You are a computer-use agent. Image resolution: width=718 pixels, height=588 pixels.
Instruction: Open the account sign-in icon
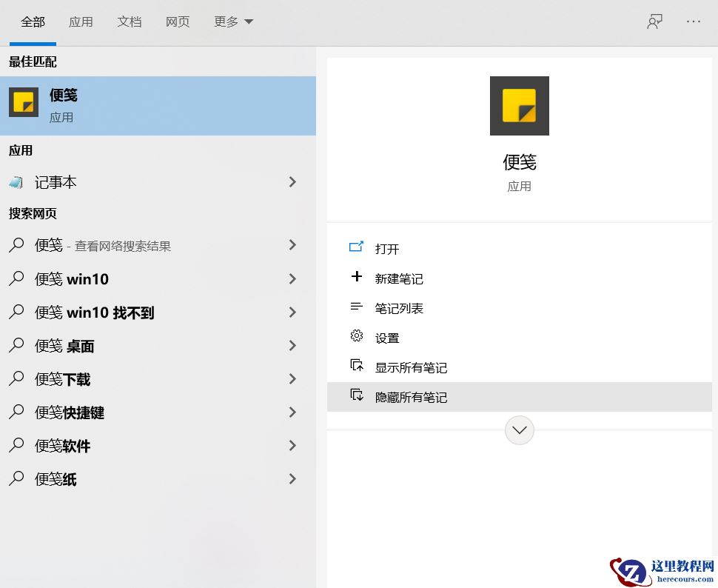coord(654,21)
